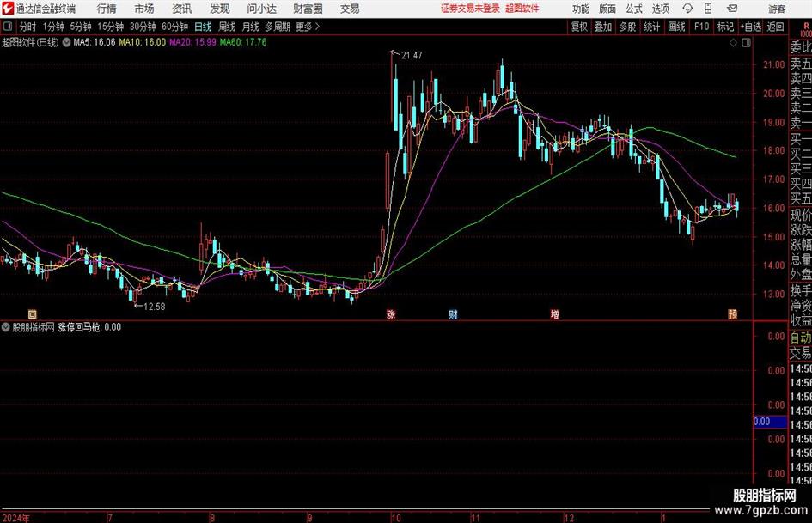
Task: Open the 版面 menu
Action: 607,9
